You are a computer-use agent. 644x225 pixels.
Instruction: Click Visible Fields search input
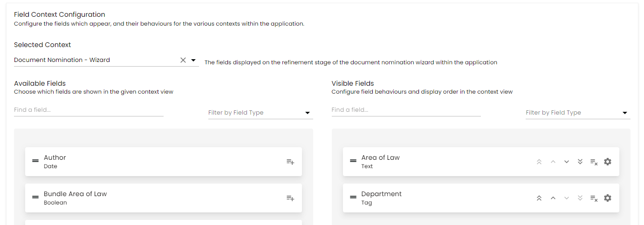[406, 110]
